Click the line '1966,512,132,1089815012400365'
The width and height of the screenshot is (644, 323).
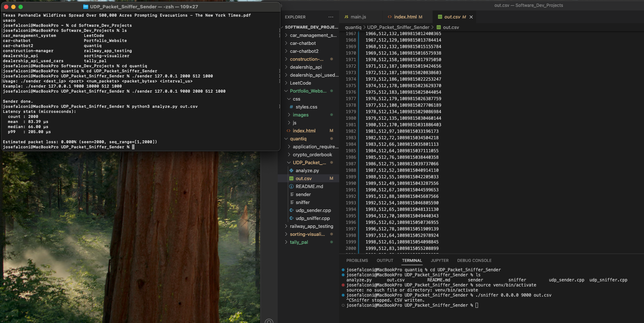[403, 34]
